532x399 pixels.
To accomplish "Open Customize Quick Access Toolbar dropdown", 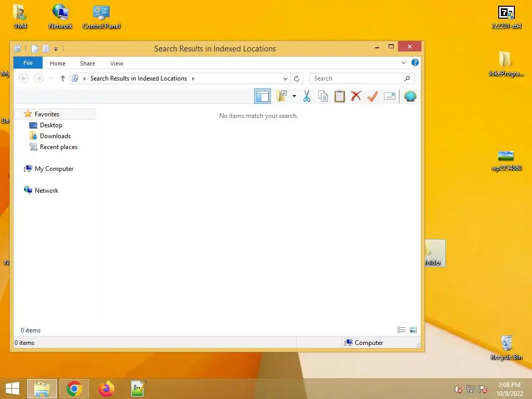I will (56, 49).
